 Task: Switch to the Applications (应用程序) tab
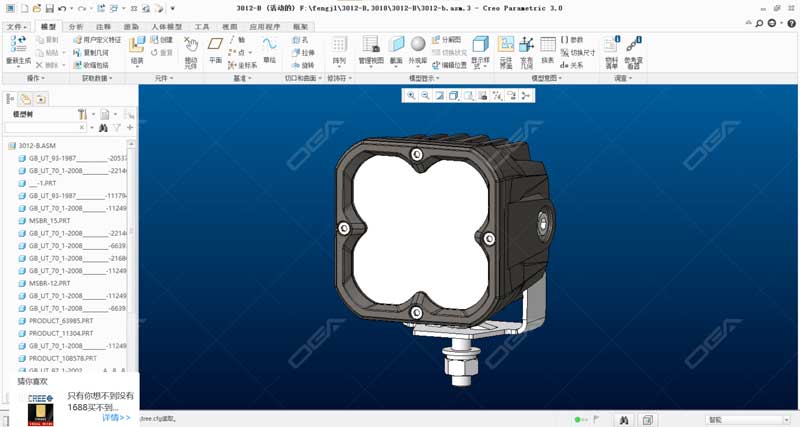(x=265, y=27)
